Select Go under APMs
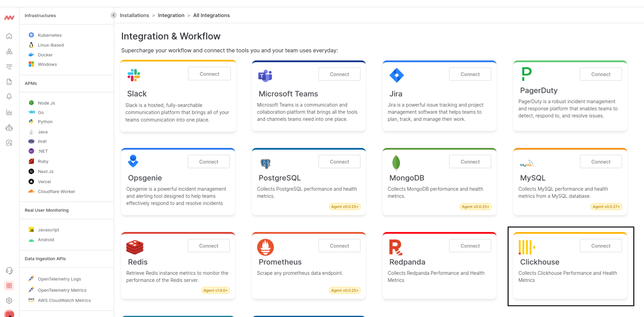Image resolution: width=644 pixels, height=317 pixels. point(41,112)
